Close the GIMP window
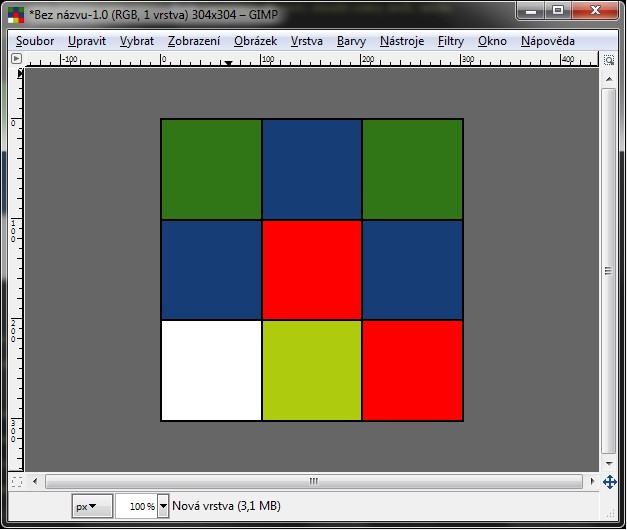 [595, 11]
